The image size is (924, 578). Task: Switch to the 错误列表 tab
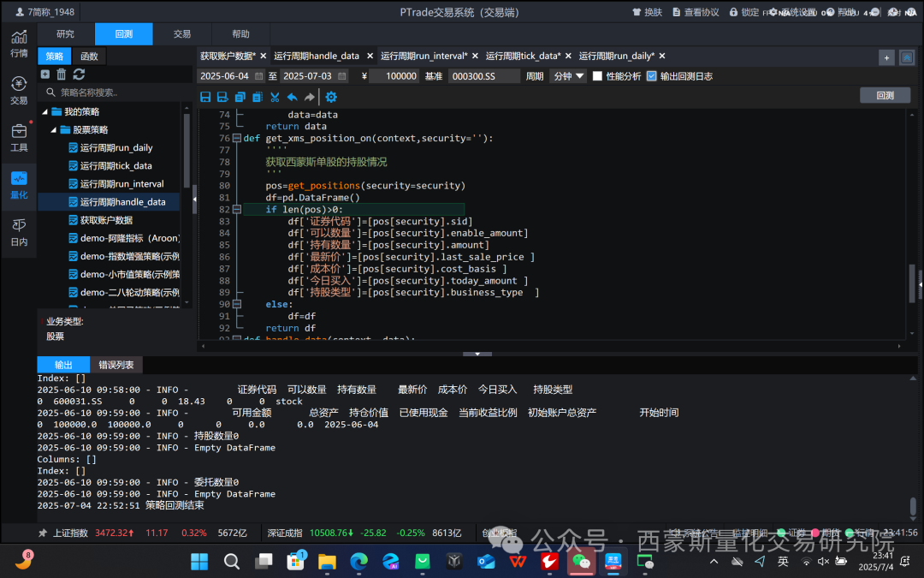(116, 365)
